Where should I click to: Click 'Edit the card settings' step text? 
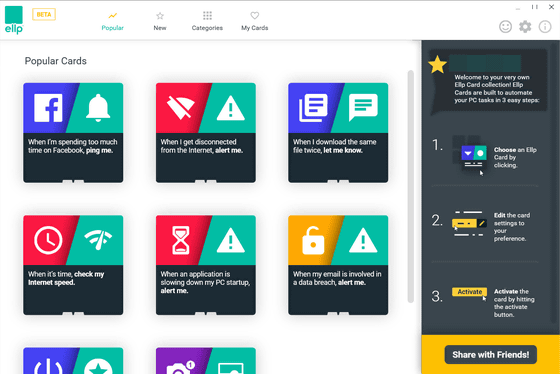click(512, 227)
